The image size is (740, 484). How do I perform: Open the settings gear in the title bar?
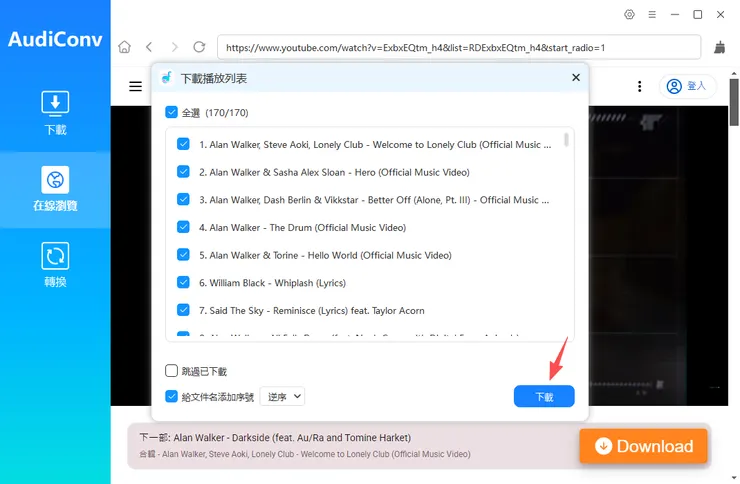coord(629,15)
